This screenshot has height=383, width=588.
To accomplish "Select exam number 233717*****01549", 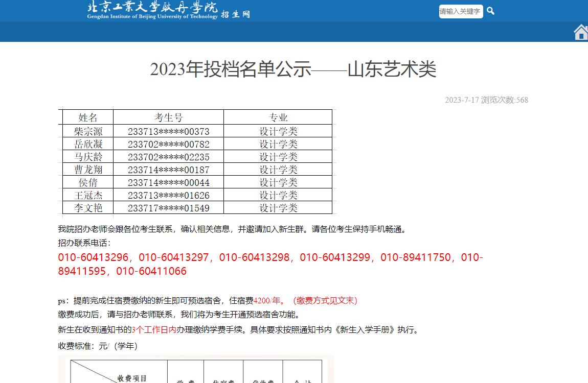I will [x=168, y=208].
